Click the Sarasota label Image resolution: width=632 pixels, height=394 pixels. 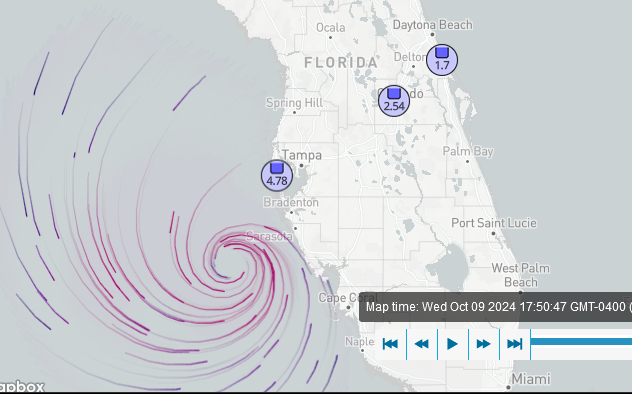click(269, 236)
